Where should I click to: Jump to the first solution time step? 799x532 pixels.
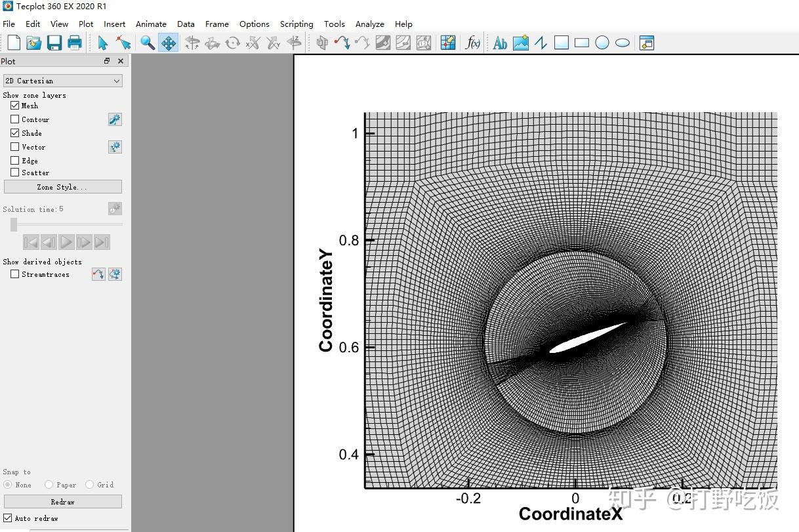point(31,243)
